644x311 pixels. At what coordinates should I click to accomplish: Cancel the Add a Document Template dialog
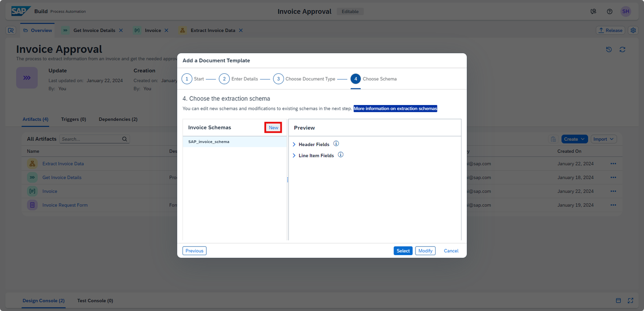click(x=451, y=251)
